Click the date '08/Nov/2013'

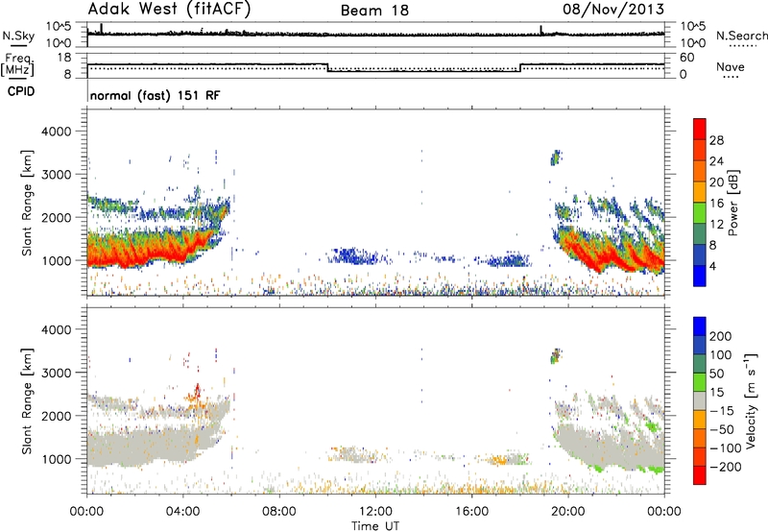613,10
